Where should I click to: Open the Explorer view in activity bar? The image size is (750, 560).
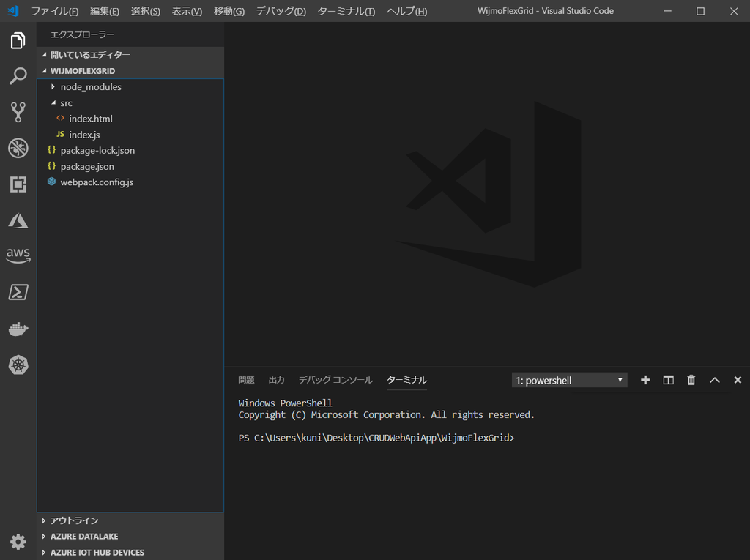[18, 41]
